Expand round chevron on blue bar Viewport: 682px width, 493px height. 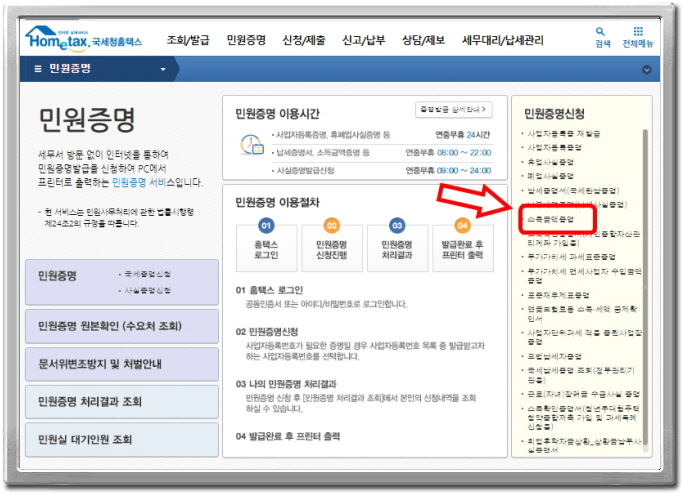(647, 70)
